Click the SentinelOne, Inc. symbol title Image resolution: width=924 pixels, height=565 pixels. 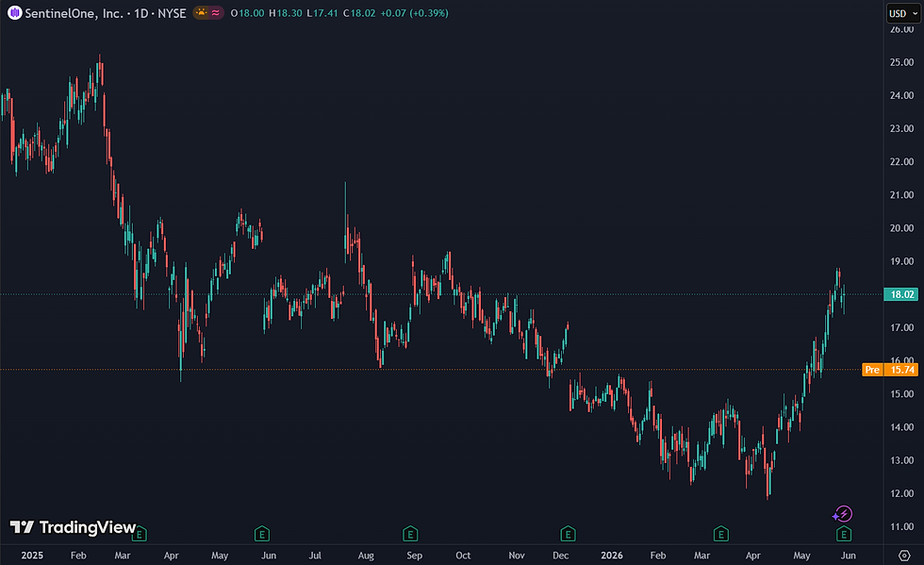(x=74, y=13)
